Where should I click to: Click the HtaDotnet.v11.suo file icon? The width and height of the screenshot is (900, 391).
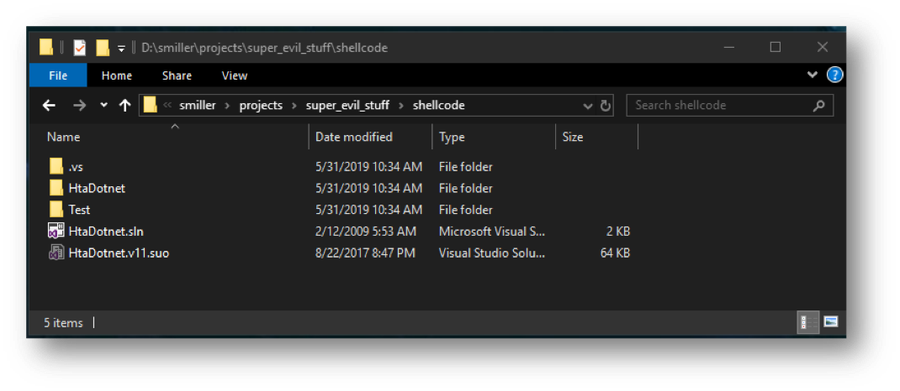pyautogui.click(x=56, y=253)
